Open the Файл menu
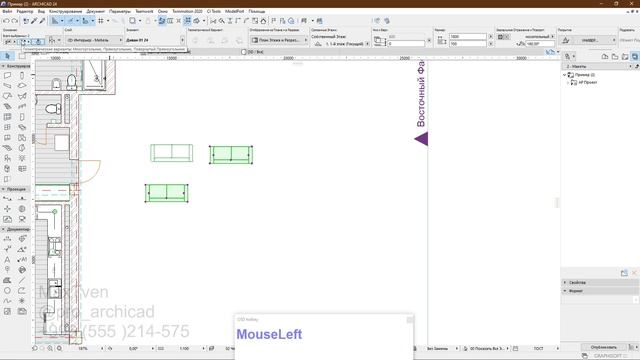The image size is (640, 360). point(7,11)
